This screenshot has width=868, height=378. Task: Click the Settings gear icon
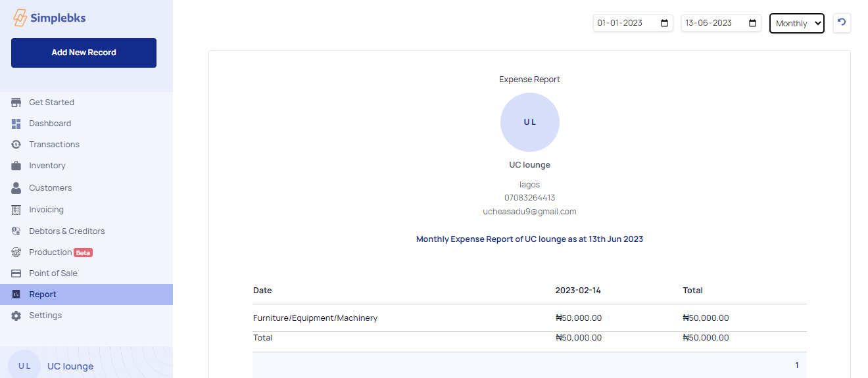[16, 316]
